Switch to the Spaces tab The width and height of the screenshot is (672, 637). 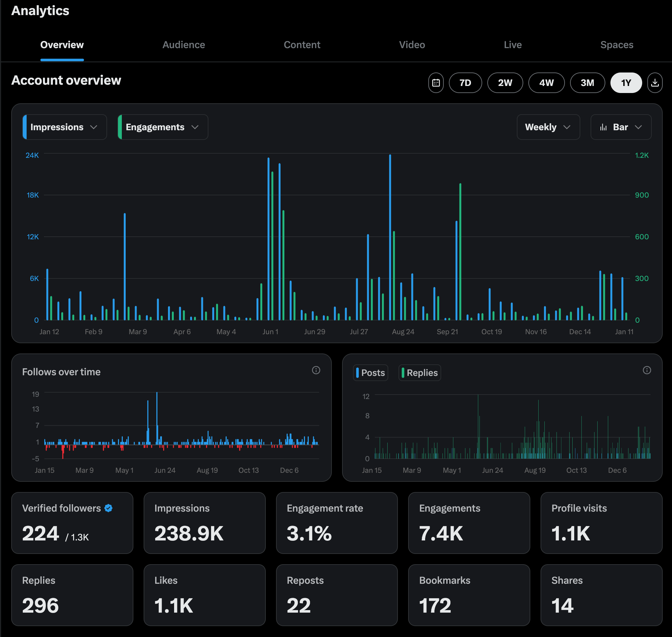[x=617, y=45]
